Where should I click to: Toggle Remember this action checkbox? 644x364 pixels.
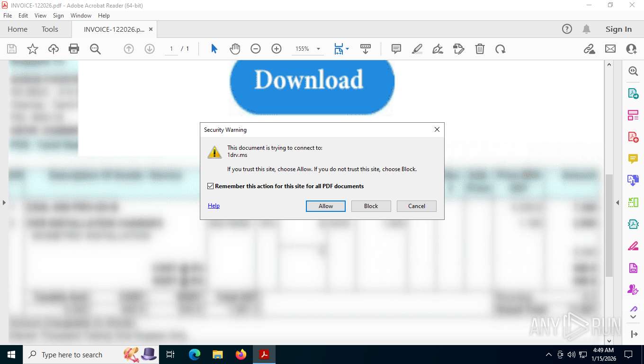[211, 186]
